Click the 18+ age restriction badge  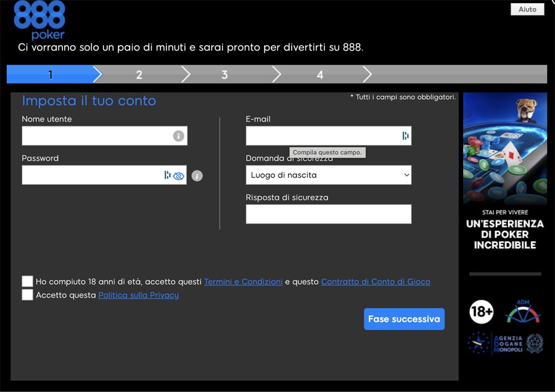point(482,312)
